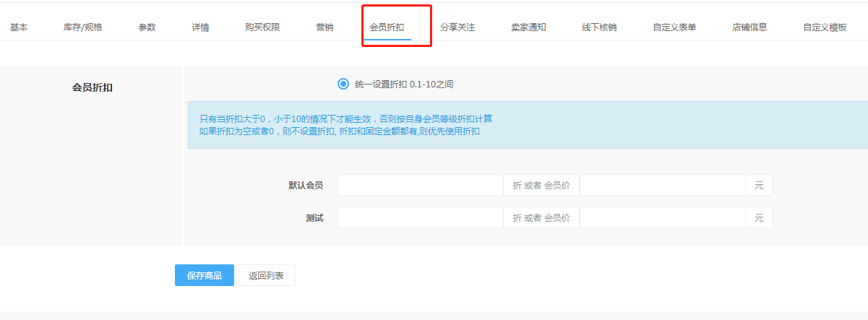Screen dimensions: 868x320
Task: Select the 参数 tab
Action: click(x=147, y=27)
